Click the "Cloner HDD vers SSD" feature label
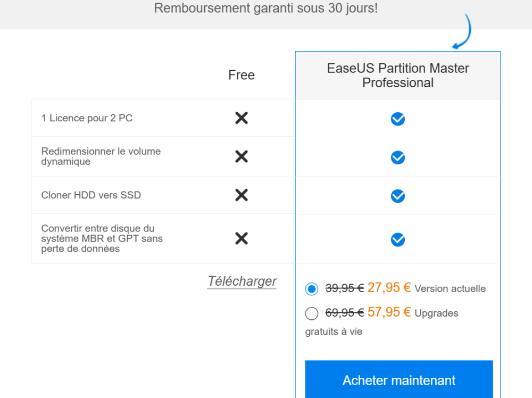The image size is (532, 398). pos(91,195)
